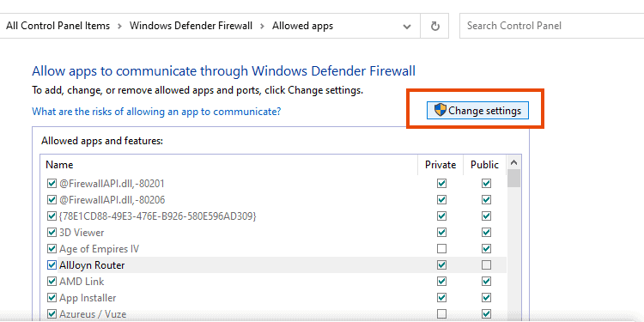Expand chevron after Windows Defender Firewall breadcrumb
Image resolution: width=644 pixels, height=322 pixels.
coord(262,27)
